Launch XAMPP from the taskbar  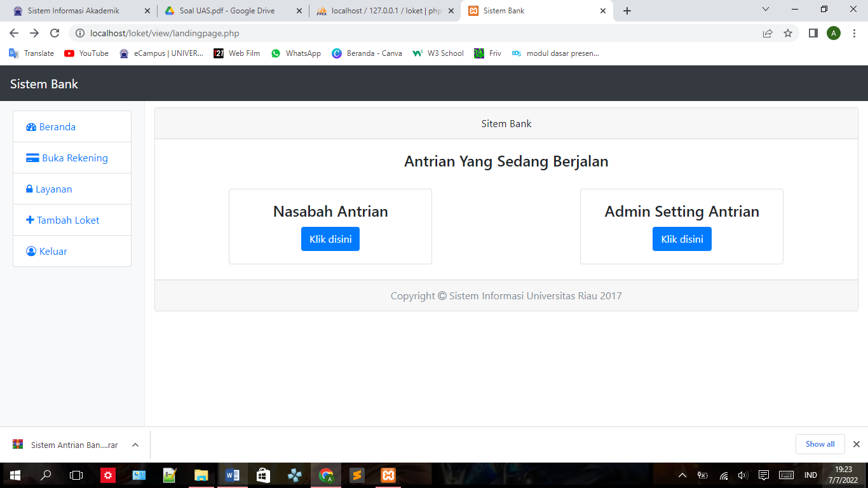(x=387, y=475)
